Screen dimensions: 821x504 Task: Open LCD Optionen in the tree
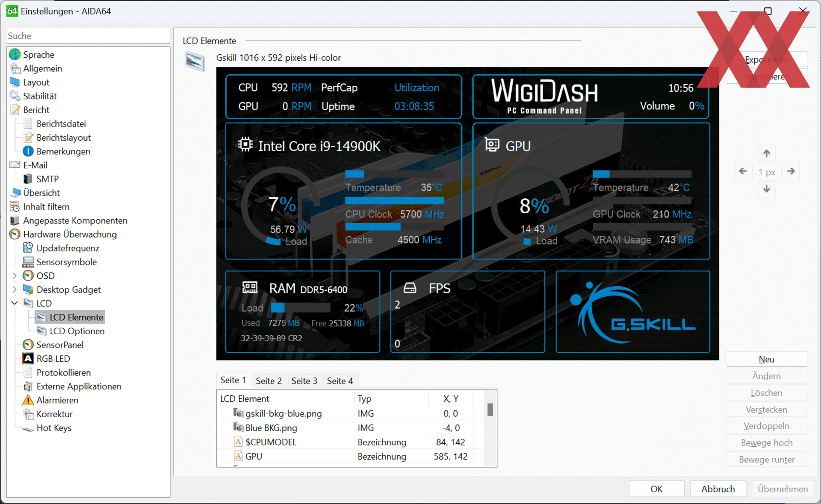(x=71, y=331)
